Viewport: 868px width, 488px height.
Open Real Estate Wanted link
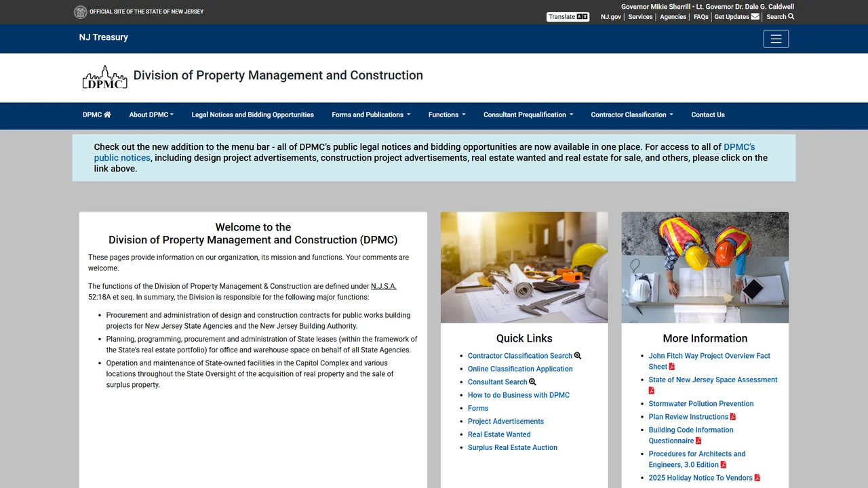click(499, 434)
